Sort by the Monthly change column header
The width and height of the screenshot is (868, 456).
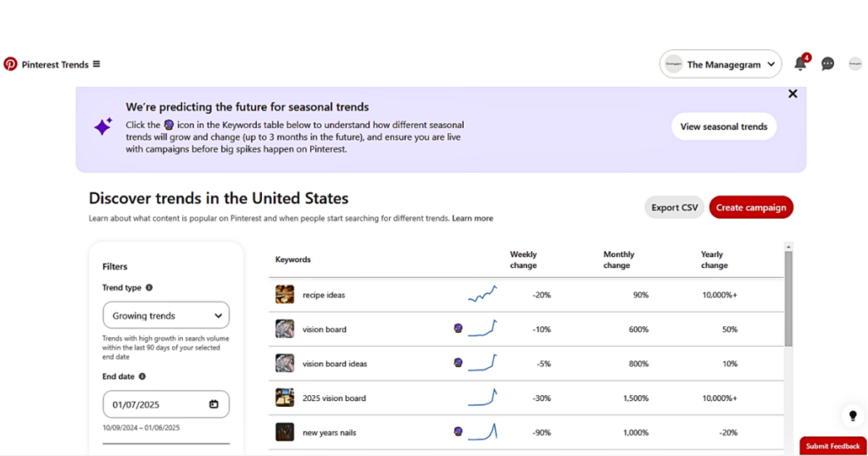tap(618, 259)
